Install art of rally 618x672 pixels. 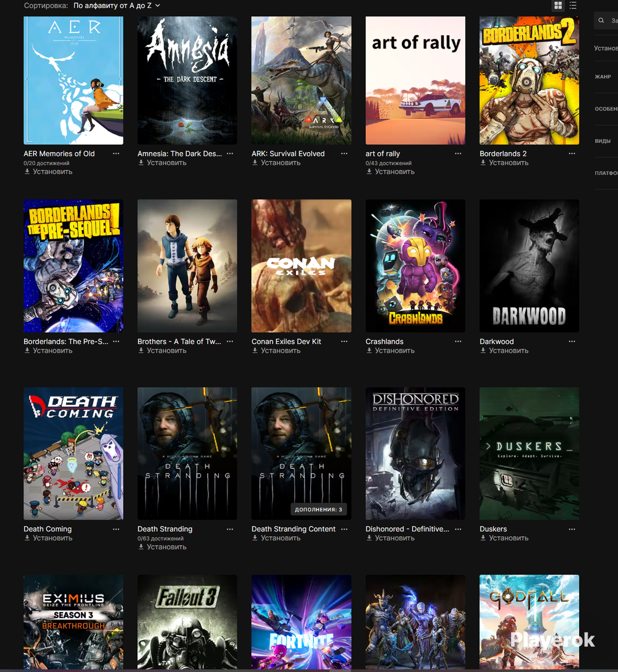tap(391, 172)
